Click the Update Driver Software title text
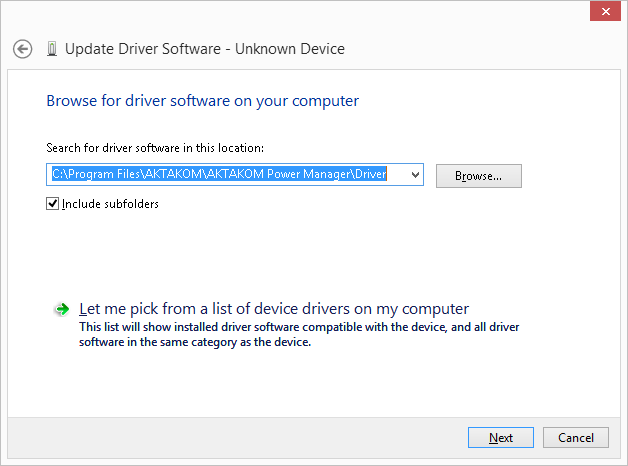Viewport: 628px width, 466px height. point(205,49)
